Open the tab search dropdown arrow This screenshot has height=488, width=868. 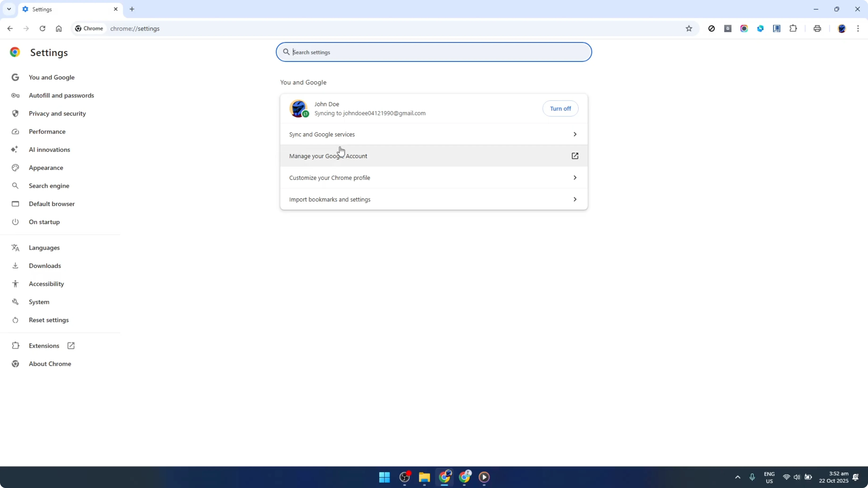click(x=9, y=9)
